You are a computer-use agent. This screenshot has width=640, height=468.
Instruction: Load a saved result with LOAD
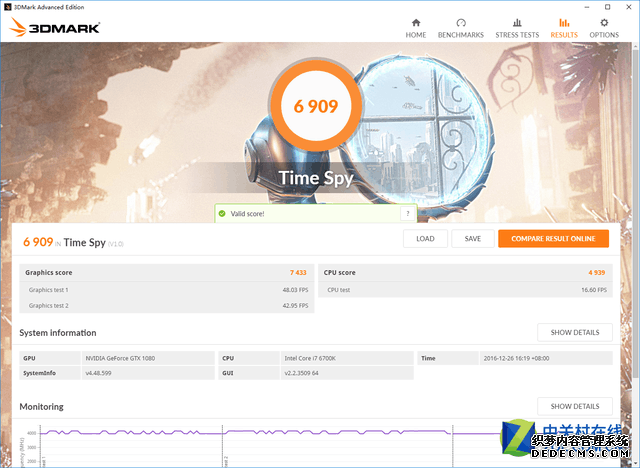[x=425, y=239]
